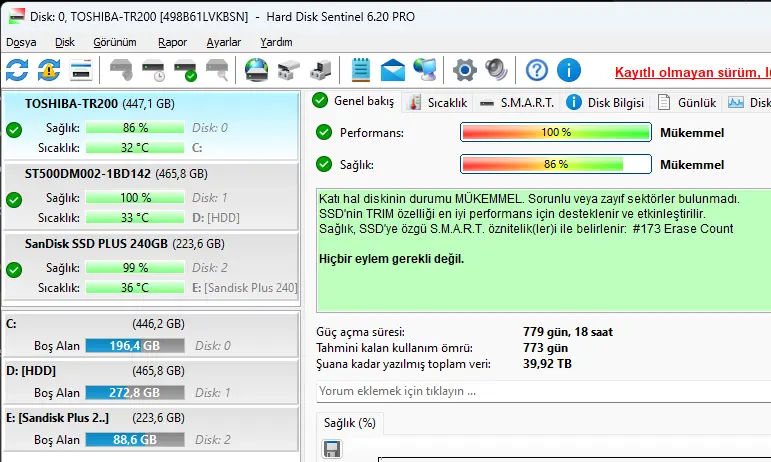Open the Rapor menu
Viewport: 771px width, 462px height.
point(173,42)
